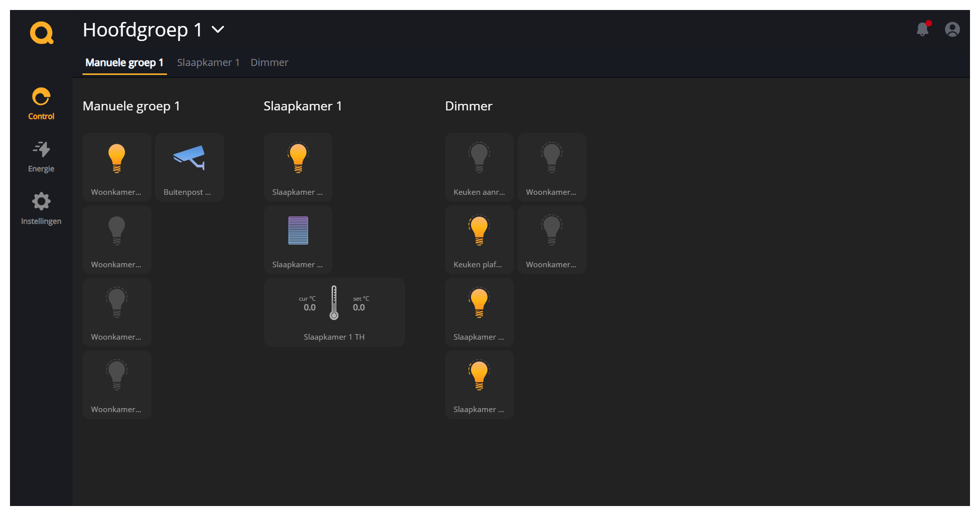The width and height of the screenshot is (980, 516).
Task: Switch to the Manuele groep 1 tab
Action: (124, 62)
